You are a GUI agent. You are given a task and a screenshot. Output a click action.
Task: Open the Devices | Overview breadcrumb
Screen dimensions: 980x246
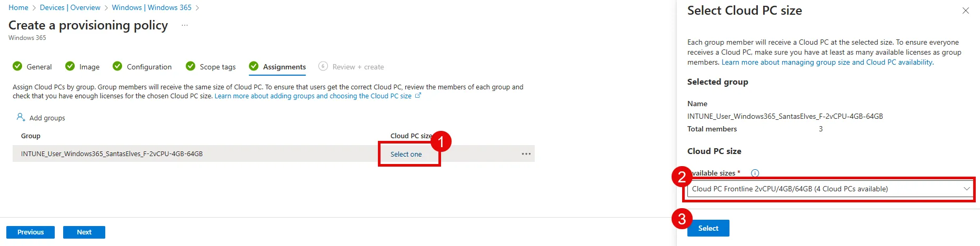70,8
